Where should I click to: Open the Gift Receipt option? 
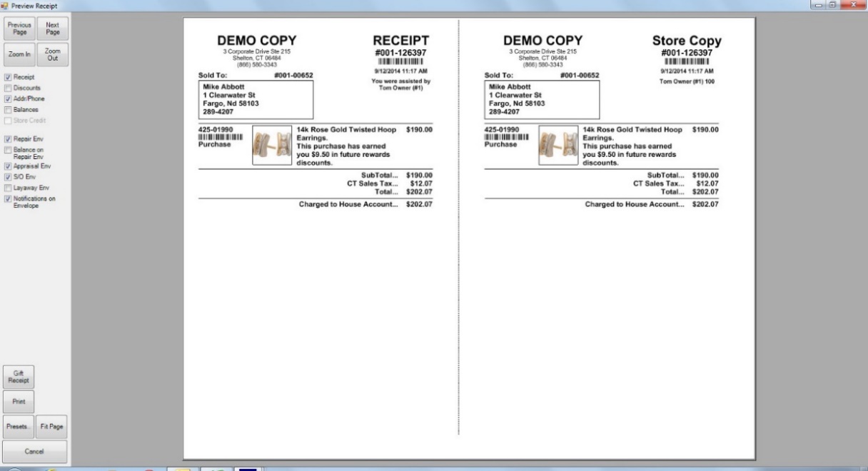[x=19, y=376]
